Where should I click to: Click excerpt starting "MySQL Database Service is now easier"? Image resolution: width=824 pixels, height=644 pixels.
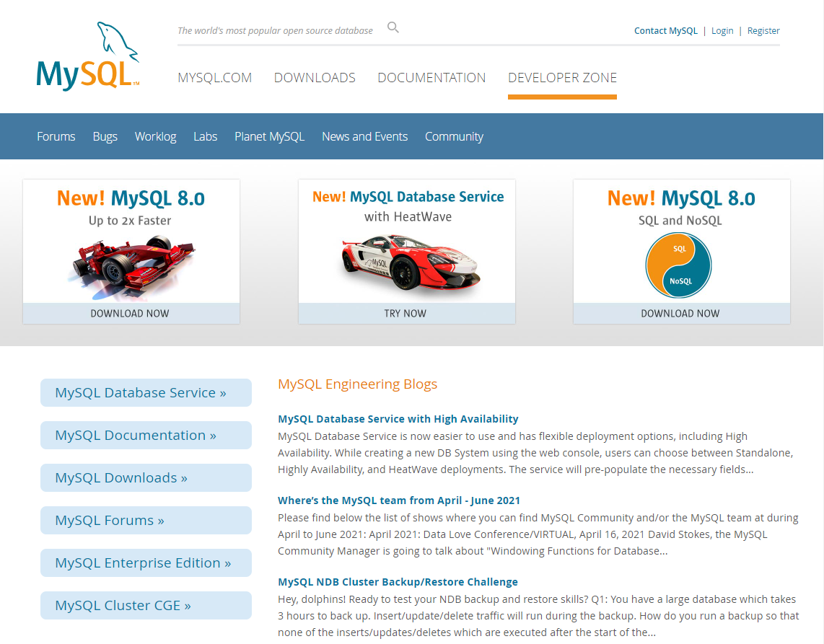[x=535, y=453]
